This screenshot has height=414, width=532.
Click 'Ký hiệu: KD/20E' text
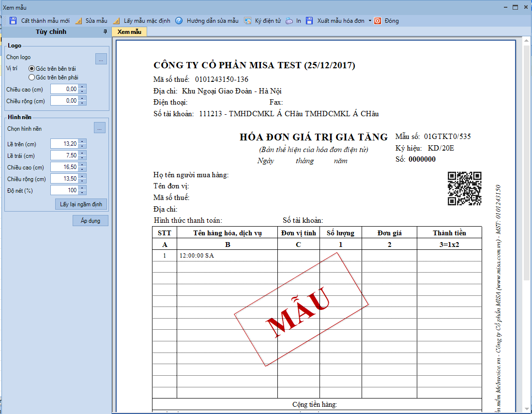[425, 148]
